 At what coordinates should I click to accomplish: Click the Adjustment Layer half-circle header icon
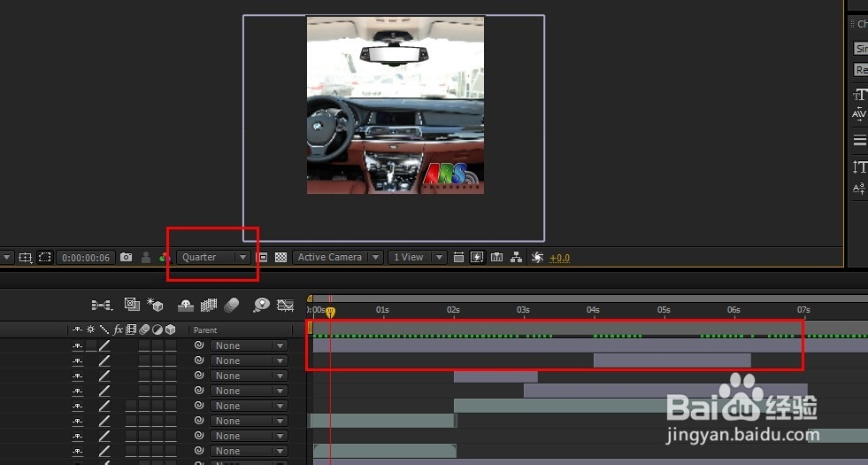coord(157,329)
